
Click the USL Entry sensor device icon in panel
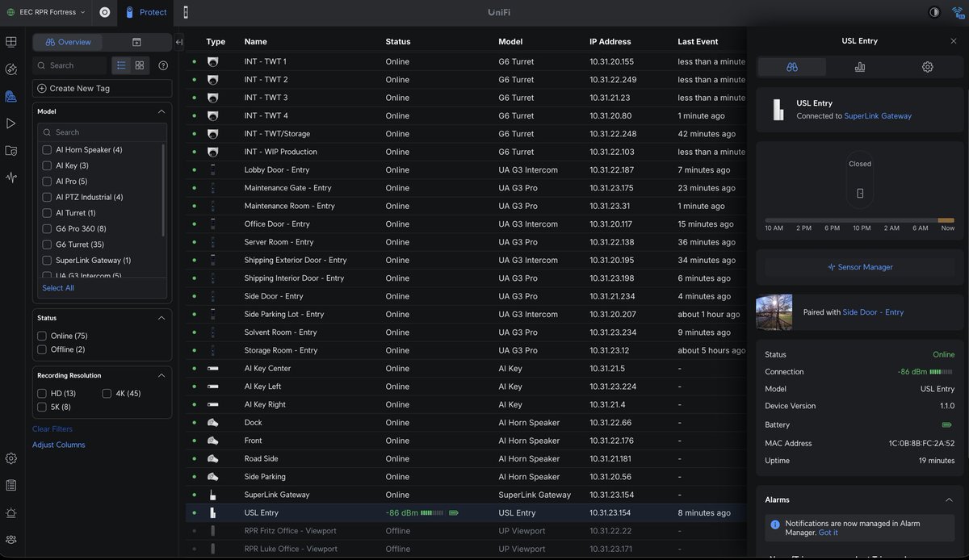778,110
